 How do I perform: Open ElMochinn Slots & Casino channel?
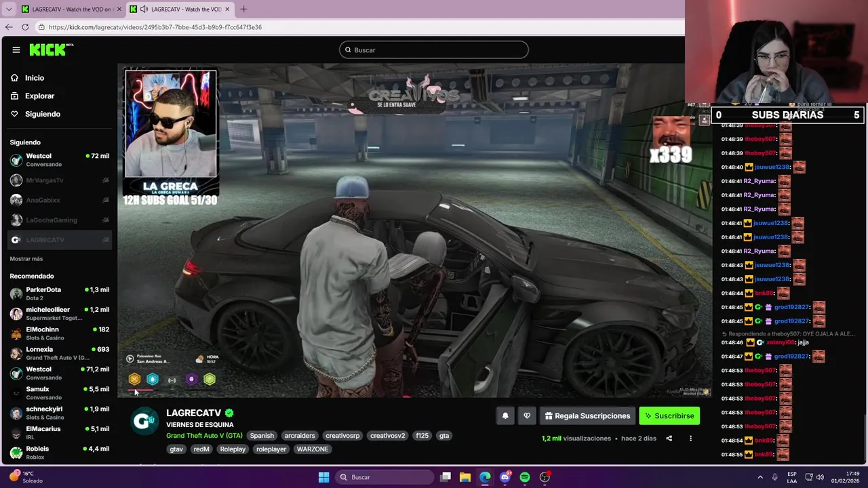click(59, 333)
